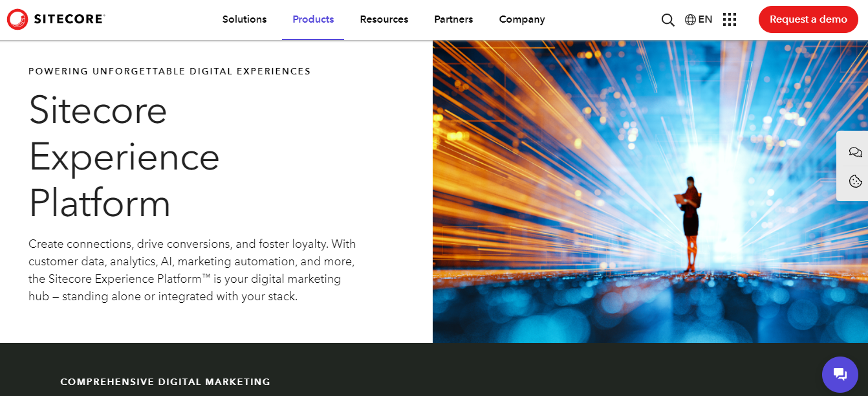Open the Resources dropdown
868x396 pixels.
[x=384, y=19]
